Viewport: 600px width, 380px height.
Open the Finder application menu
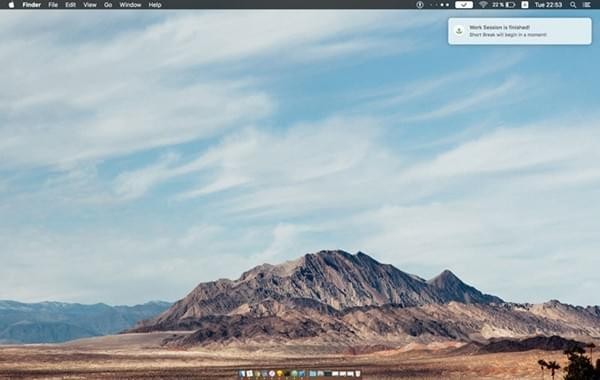click(32, 5)
